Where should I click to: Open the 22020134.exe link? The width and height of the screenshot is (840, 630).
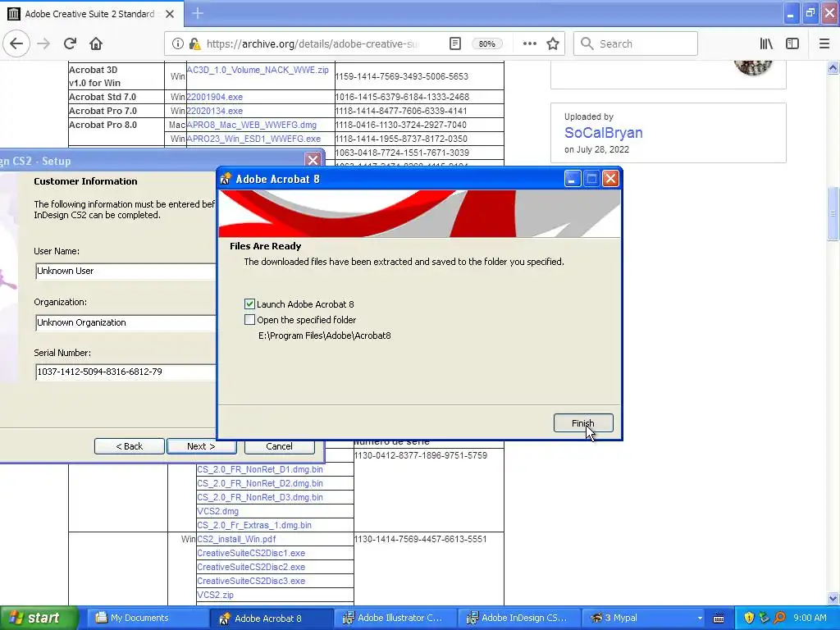click(215, 111)
